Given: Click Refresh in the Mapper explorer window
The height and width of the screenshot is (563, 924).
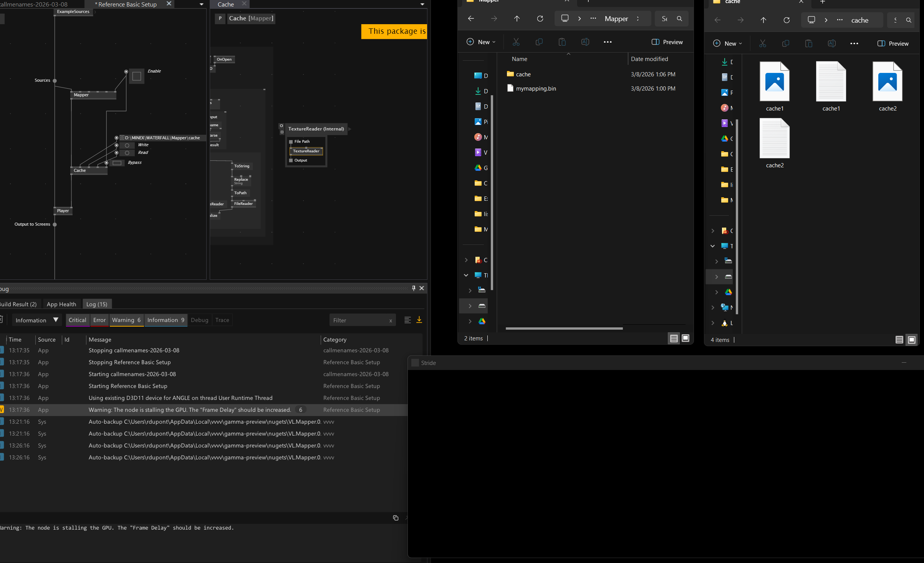Looking at the screenshot, I should [540, 19].
